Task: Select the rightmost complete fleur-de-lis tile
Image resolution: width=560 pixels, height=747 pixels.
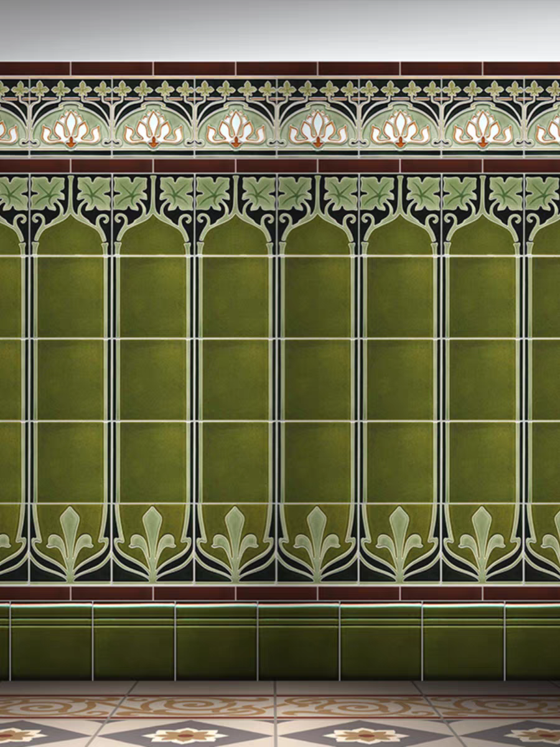Action: pos(482,542)
